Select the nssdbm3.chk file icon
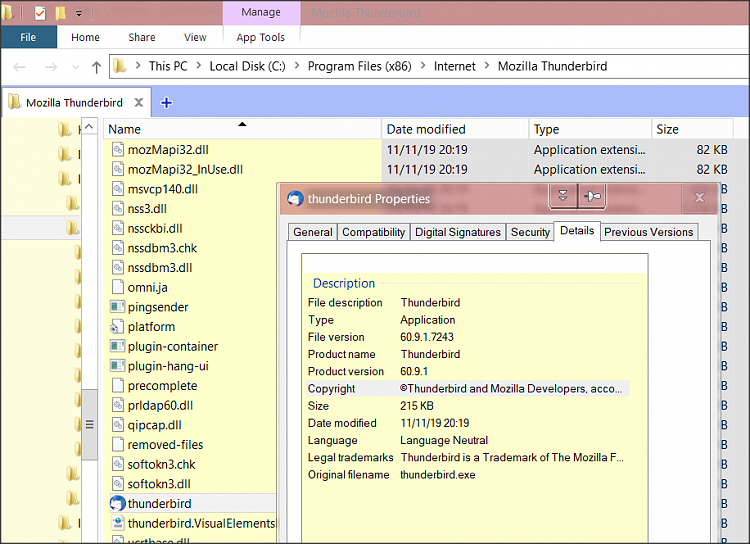 (118, 247)
